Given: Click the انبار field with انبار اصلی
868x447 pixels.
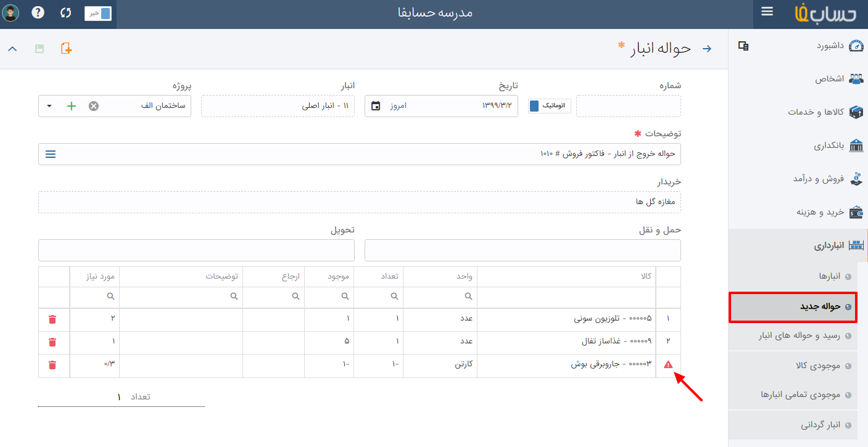Looking at the screenshot, I should point(278,106).
